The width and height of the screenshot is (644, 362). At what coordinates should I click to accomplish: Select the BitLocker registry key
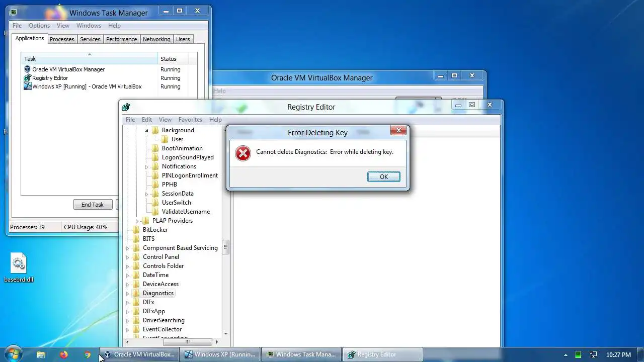[x=155, y=230]
